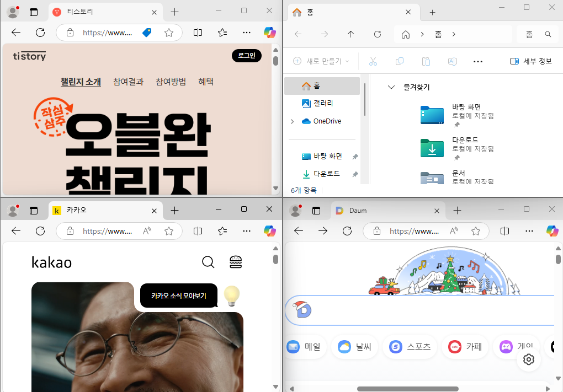The height and width of the screenshot is (392, 563).
Task: Click the Paste icon in Explorer toolbar
Action: click(426, 61)
